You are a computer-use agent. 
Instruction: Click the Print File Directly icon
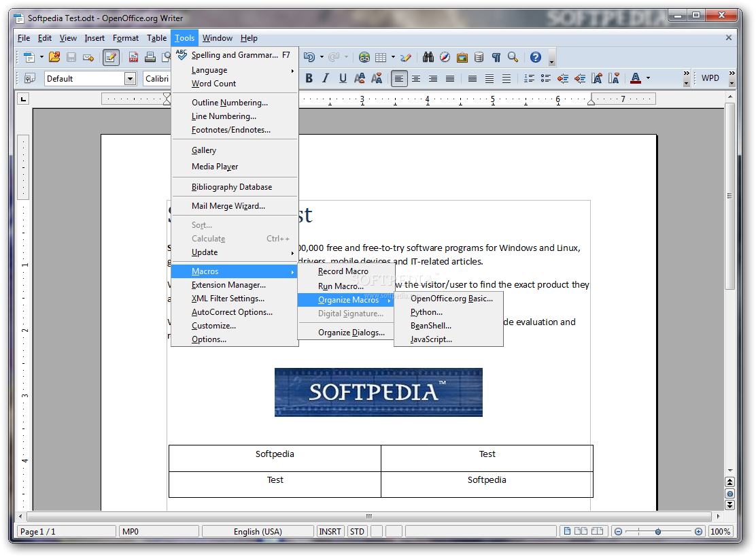[x=150, y=57]
